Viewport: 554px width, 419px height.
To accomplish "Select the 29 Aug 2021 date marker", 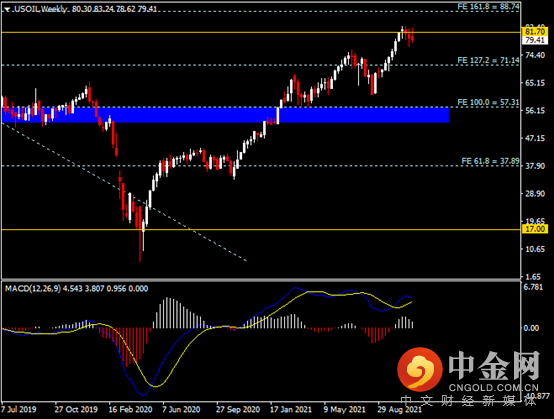I will (x=400, y=409).
